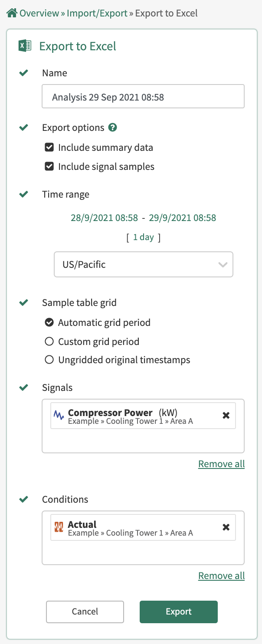Navigate to Import/Export breadcrumb

[97, 13]
